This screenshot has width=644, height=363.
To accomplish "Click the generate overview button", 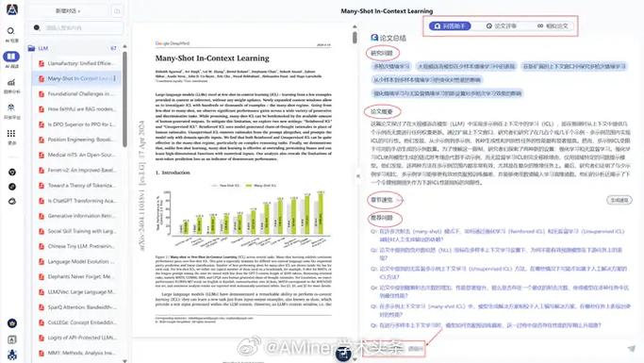I will click(619, 200).
